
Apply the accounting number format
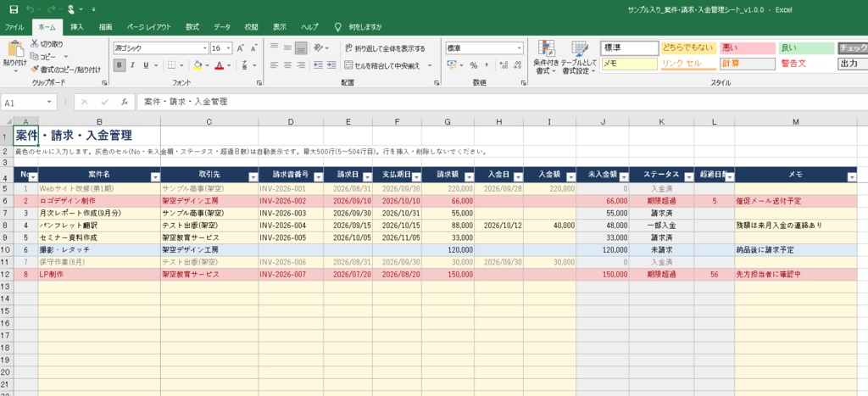452,65
